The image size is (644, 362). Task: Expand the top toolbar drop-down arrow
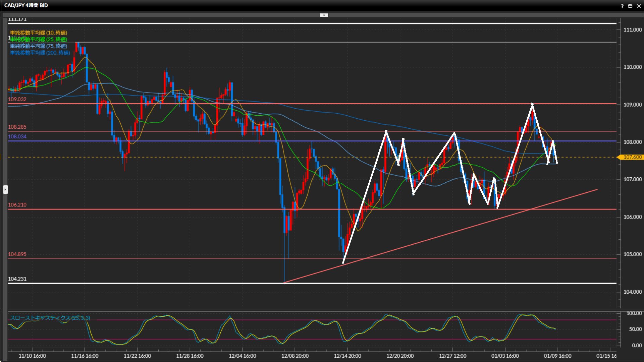click(x=324, y=15)
